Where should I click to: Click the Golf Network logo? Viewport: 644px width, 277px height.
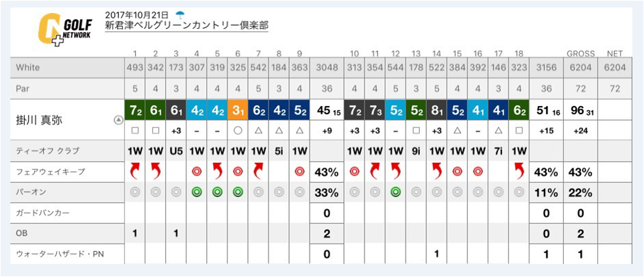click(65, 30)
